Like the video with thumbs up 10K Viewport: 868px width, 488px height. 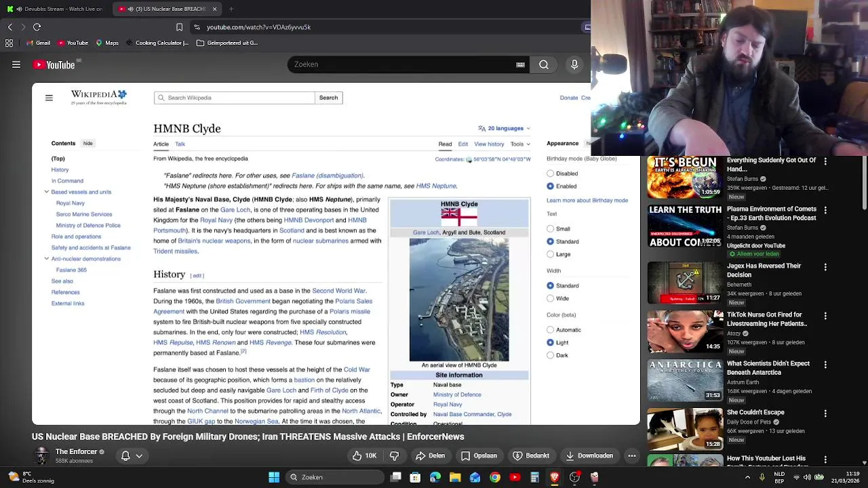coord(363,455)
